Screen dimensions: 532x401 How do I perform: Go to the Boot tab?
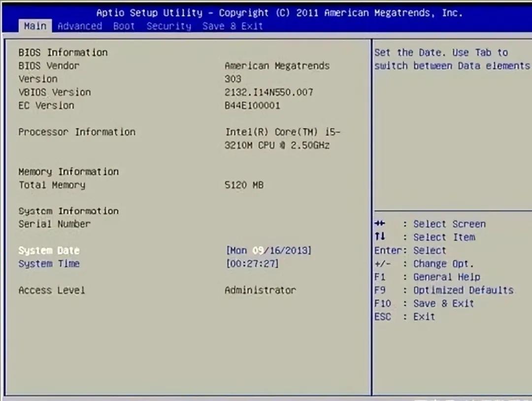pyautogui.click(x=124, y=26)
